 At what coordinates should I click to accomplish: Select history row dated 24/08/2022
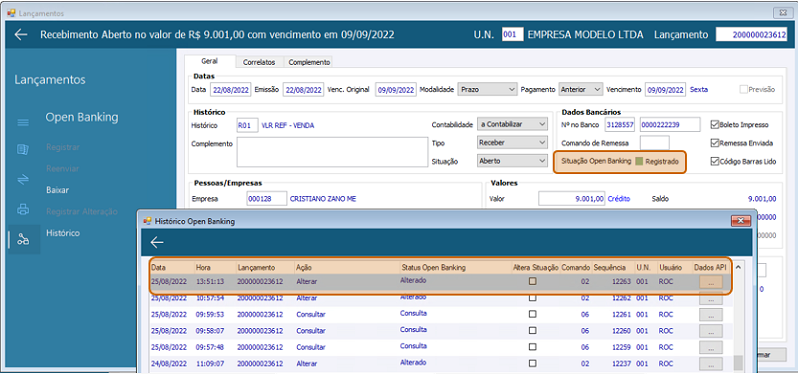(x=441, y=363)
